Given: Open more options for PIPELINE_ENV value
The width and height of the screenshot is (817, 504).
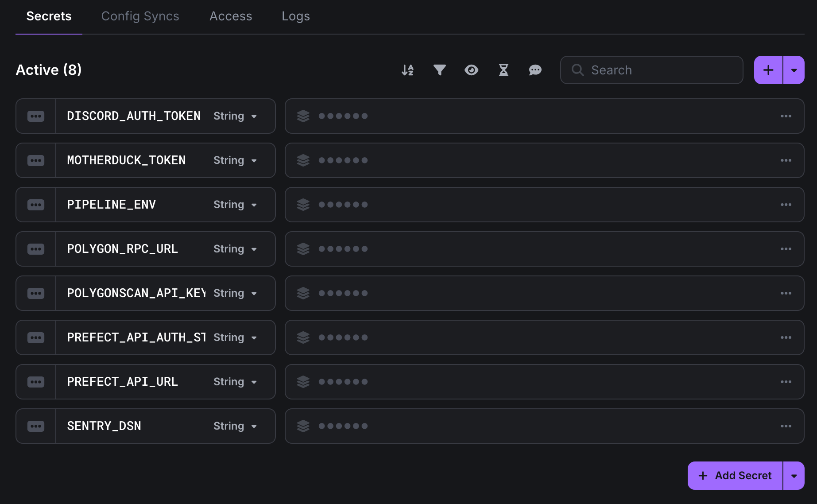Looking at the screenshot, I should 786,205.
